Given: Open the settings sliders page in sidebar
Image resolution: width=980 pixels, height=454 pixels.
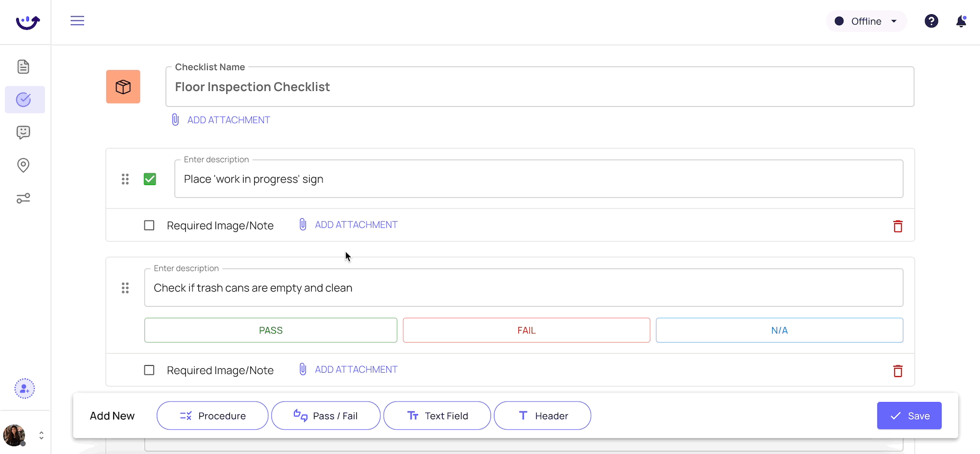Looking at the screenshot, I should coord(24,198).
